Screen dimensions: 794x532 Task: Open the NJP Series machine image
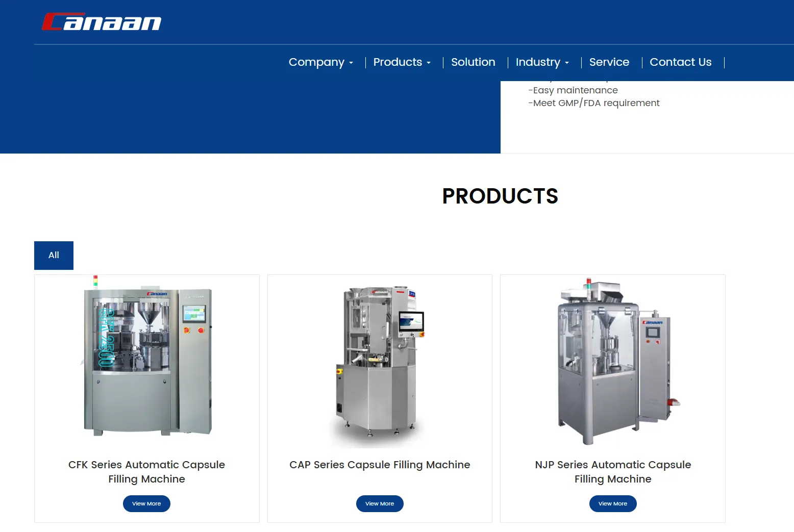coord(613,362)
